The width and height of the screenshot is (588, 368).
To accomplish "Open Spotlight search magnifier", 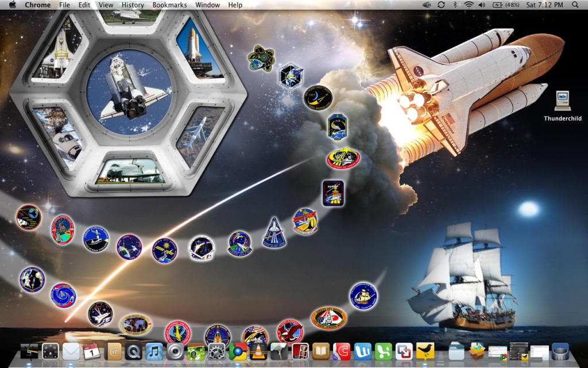I will pos(575,5).
